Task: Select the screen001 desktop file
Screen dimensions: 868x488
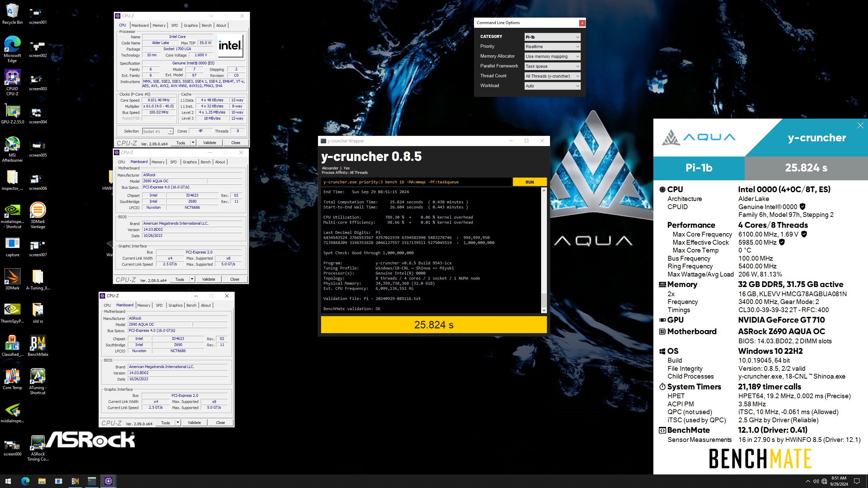Action: (x=38, y=16)
